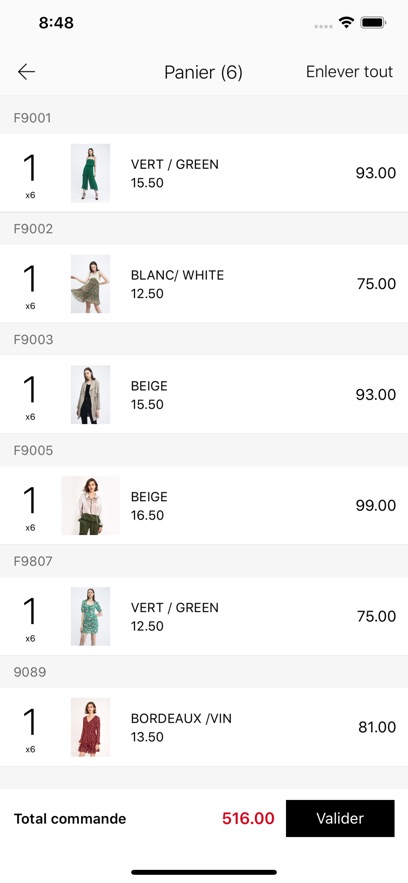Screen dimensions: 408x883
Task: Change quantity of the 9089 bordeaux item
Action: (x=30, y=728)
